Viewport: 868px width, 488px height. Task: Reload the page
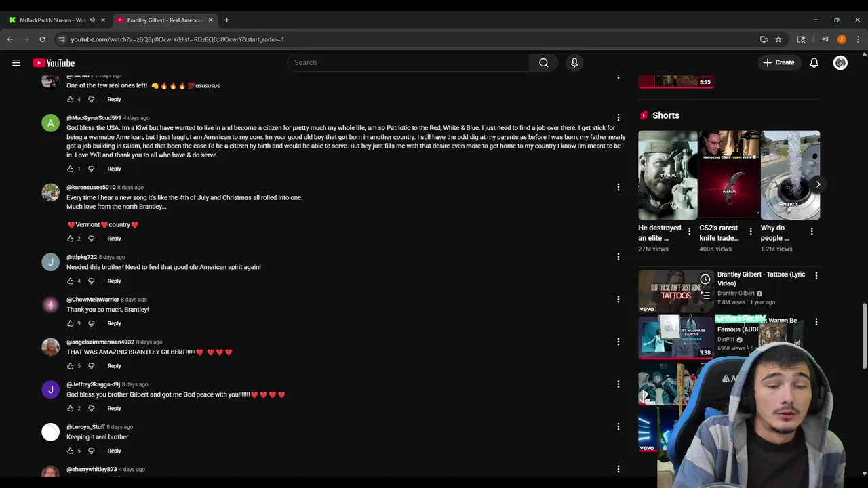pyautogui.click(x=42, y=39)
